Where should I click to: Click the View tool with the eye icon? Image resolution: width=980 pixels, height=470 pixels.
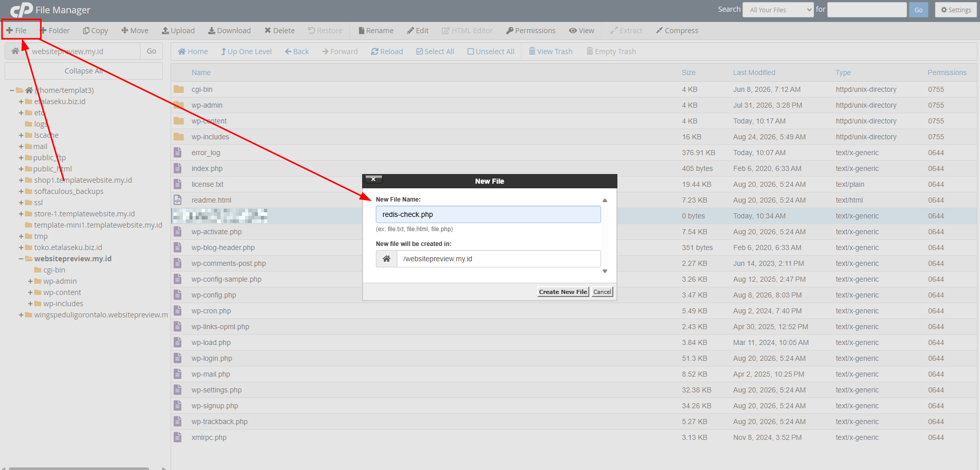tap(582, 31)
